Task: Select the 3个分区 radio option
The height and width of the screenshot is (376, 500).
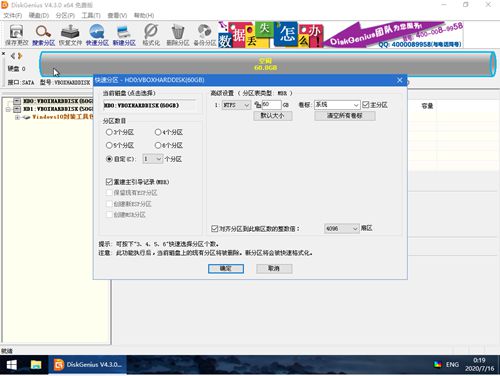Action: click(x=109, y=132)
